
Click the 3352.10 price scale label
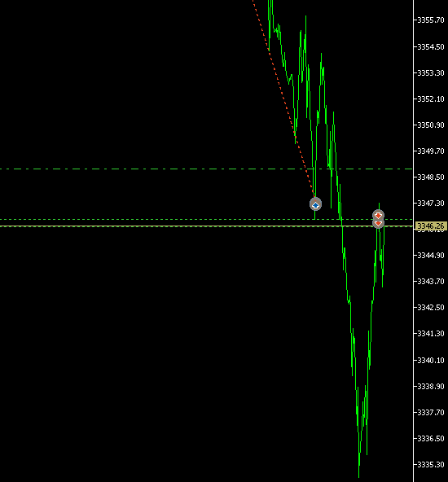click(430, 99)
